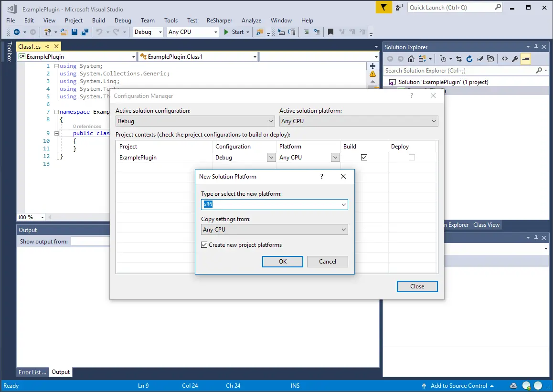Click the Refresh icon in Solution Explorer
The height and width of the screenshot is (392, 553).
tap(469, 59)
